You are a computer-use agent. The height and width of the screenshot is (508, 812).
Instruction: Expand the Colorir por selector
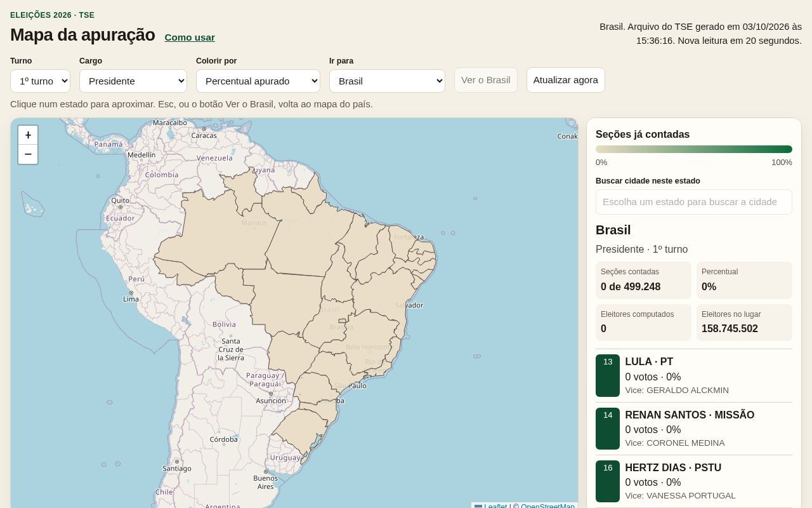(x=258, y=81)
